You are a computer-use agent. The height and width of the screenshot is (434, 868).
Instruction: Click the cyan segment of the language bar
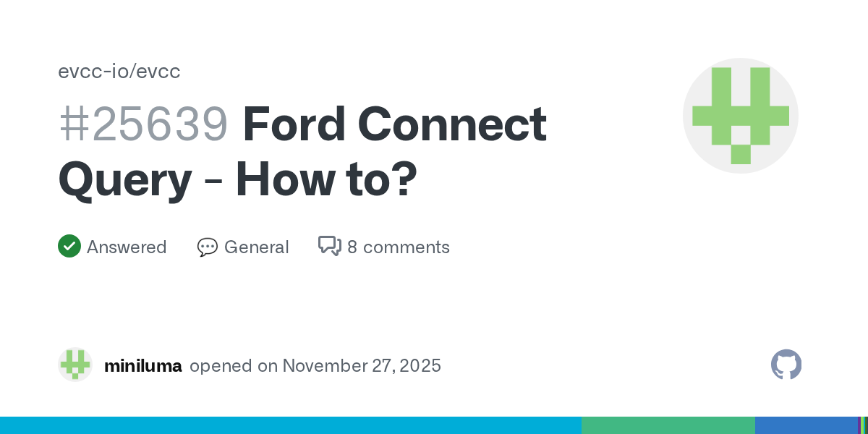click(289, 425)
